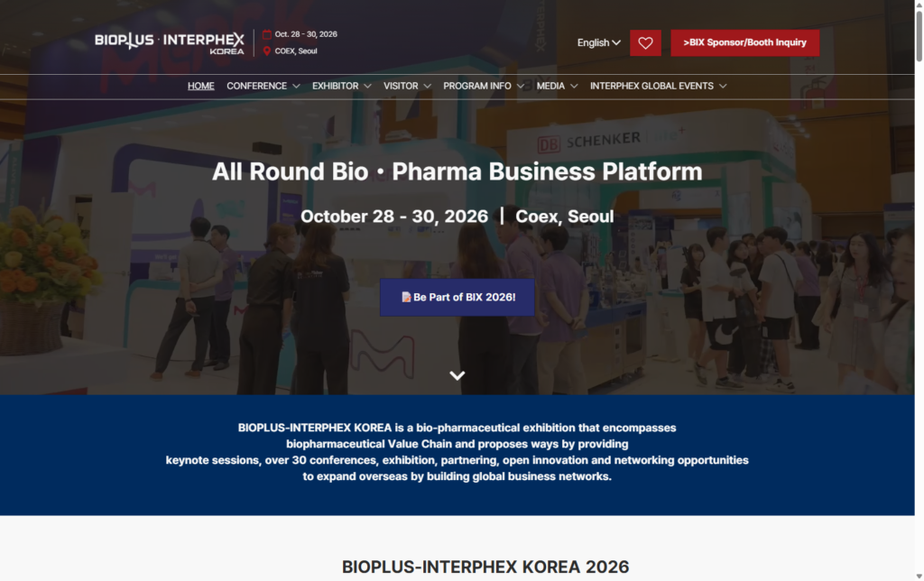Expand the CONFERENCE menu chevron
The height and width of the screenshot is (581, 924).
[296, 86]
